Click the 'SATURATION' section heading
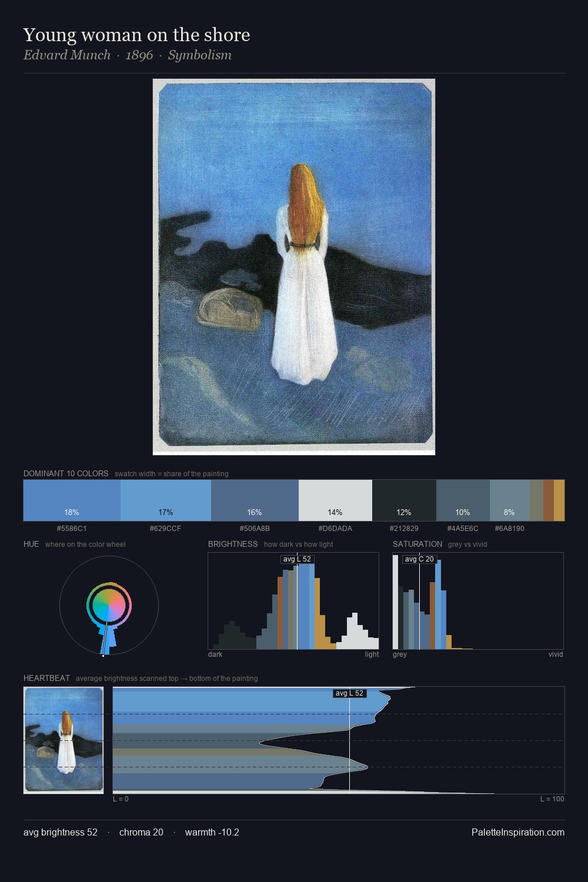 click(417, 544)
